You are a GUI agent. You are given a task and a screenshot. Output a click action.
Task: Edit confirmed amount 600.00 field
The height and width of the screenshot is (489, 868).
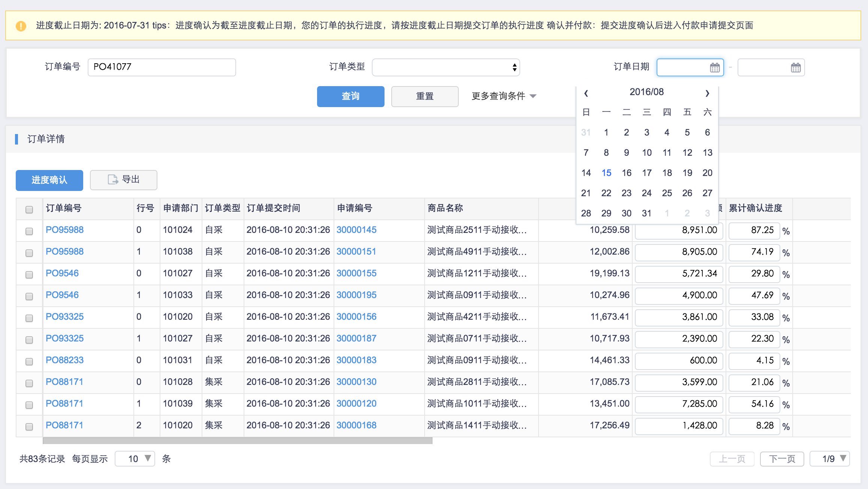point(679,361)
